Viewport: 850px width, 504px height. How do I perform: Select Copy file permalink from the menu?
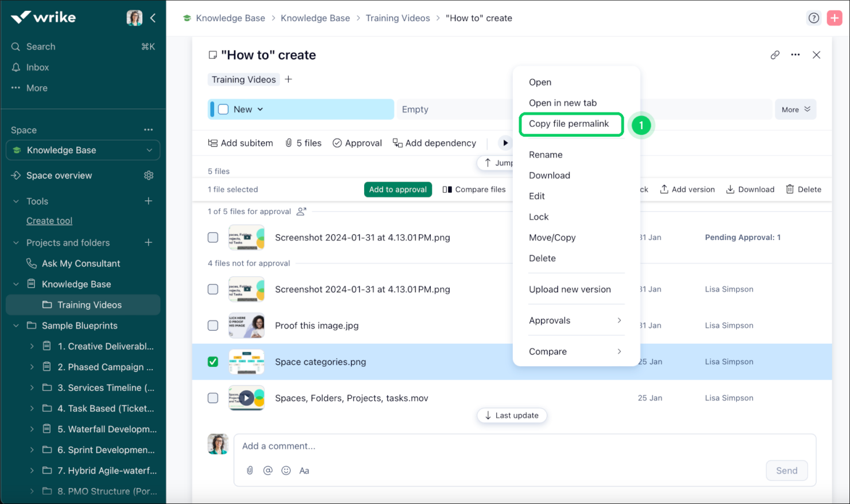coord(569,124)
